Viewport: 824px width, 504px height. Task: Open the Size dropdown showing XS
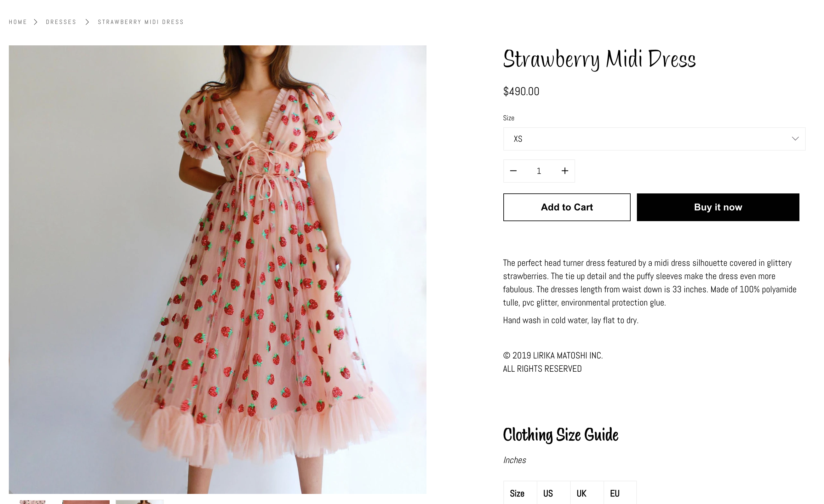(649, 139)
